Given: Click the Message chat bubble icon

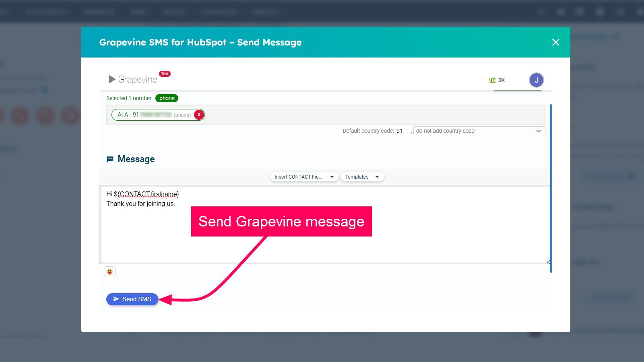Looking at the screenshot, I should [x=110, y=159].
